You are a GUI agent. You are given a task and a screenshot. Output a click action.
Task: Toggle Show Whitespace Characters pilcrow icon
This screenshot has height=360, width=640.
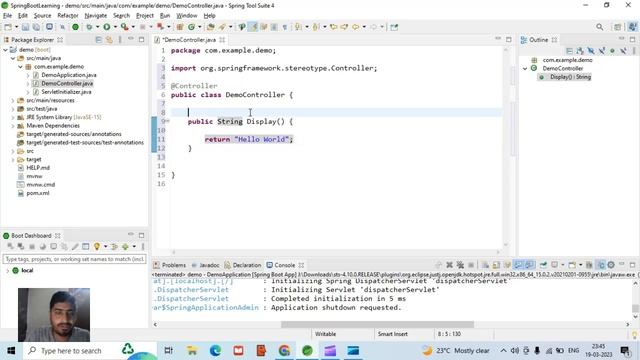pyautogui.click(x=284, y=27)
